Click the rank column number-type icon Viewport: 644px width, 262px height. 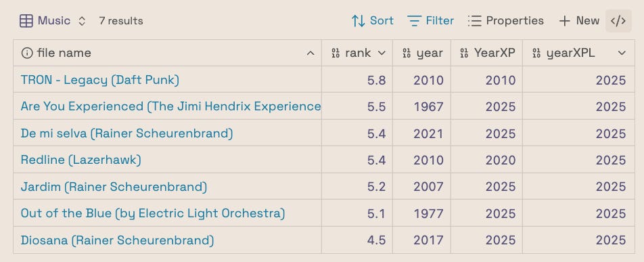[336, 53]
